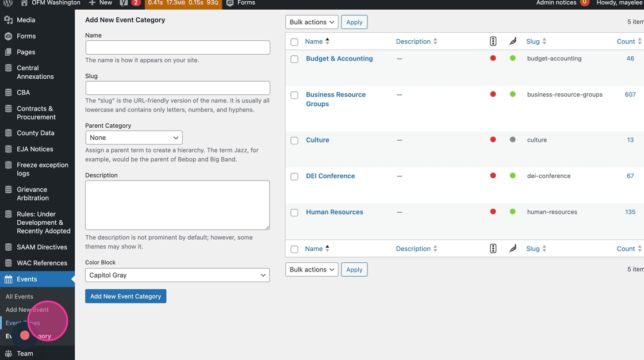Image resolution: width=644 pixels, height=360 pixels.
Task: Focus the Name text field
Action: (177, 48)
